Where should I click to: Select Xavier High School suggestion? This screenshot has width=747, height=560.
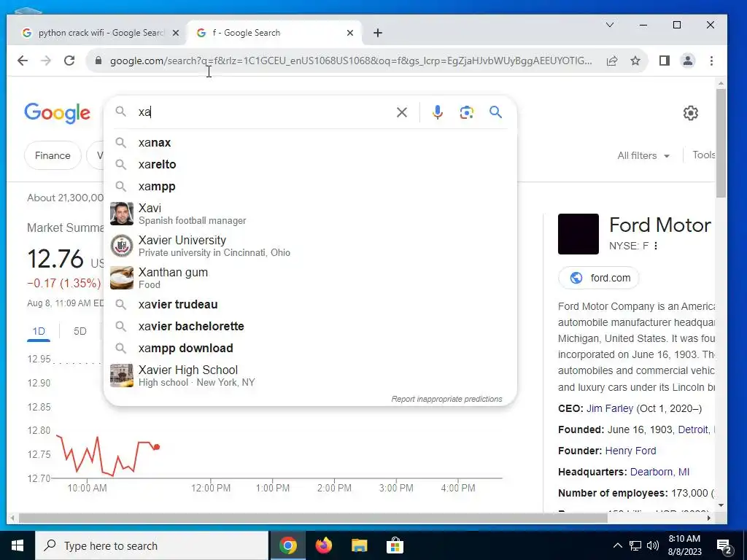point(310,376)
